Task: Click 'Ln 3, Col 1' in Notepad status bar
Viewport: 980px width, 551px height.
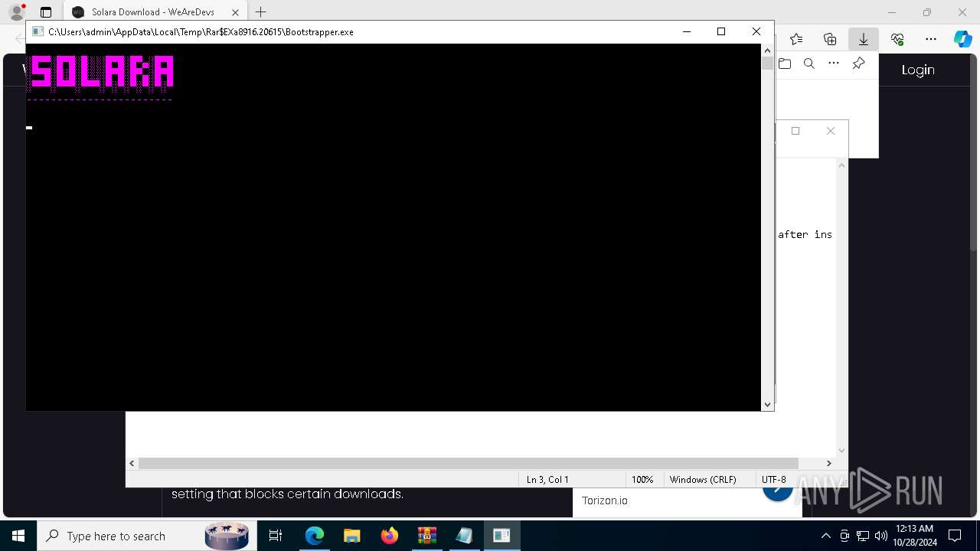Action: [x=547, y=479]
